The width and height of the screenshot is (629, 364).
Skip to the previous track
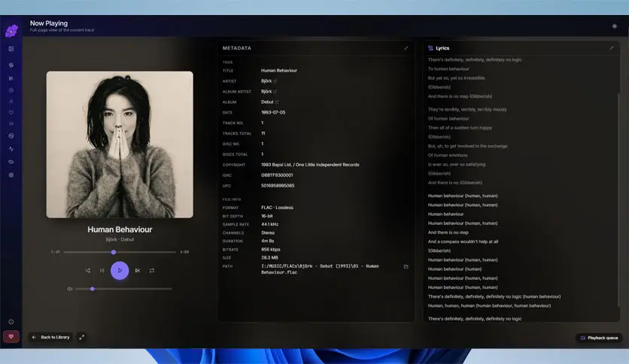tap(102, 271)
